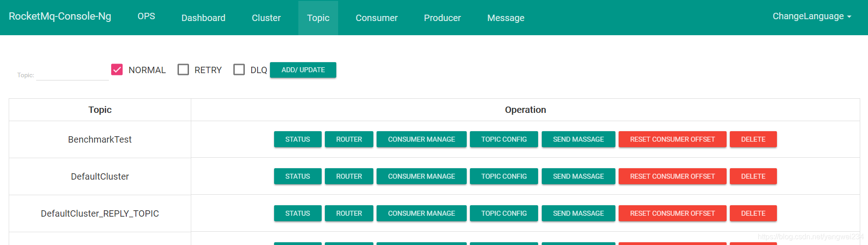Switch to the Cluster tab

[x=266, y=18]
